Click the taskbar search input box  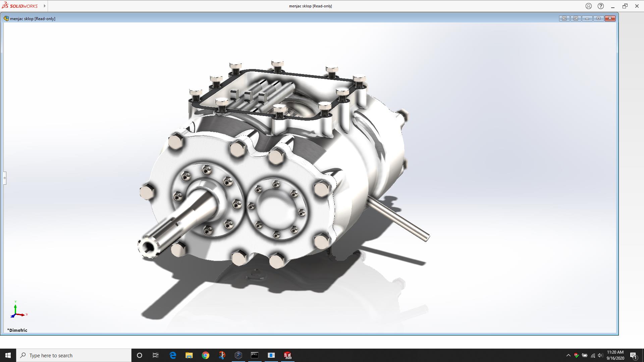pos(74,355)
